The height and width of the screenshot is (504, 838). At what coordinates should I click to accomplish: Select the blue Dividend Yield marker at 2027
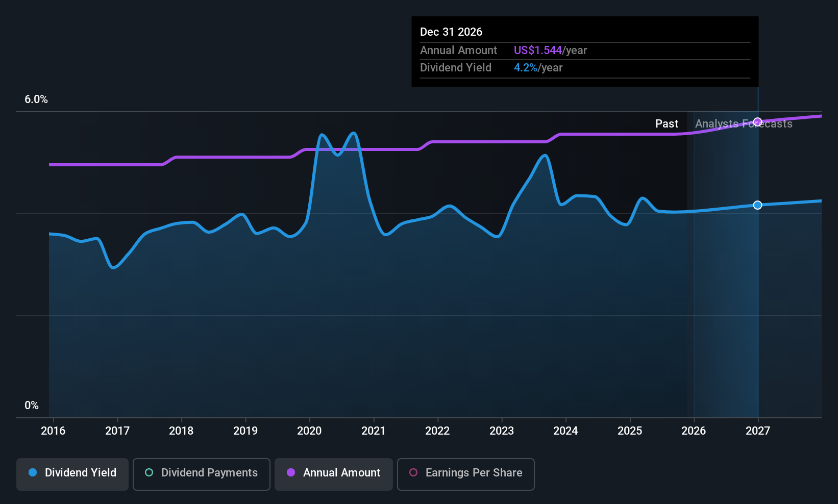click(758, 205)
